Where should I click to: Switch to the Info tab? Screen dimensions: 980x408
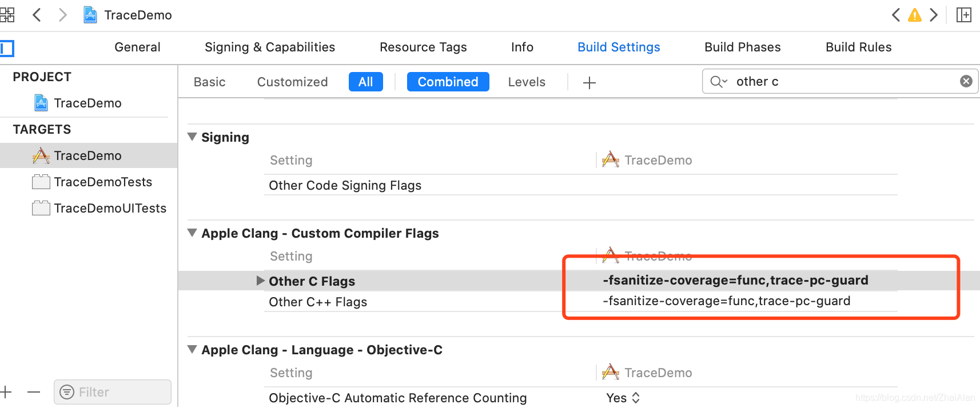click(522, 47)
